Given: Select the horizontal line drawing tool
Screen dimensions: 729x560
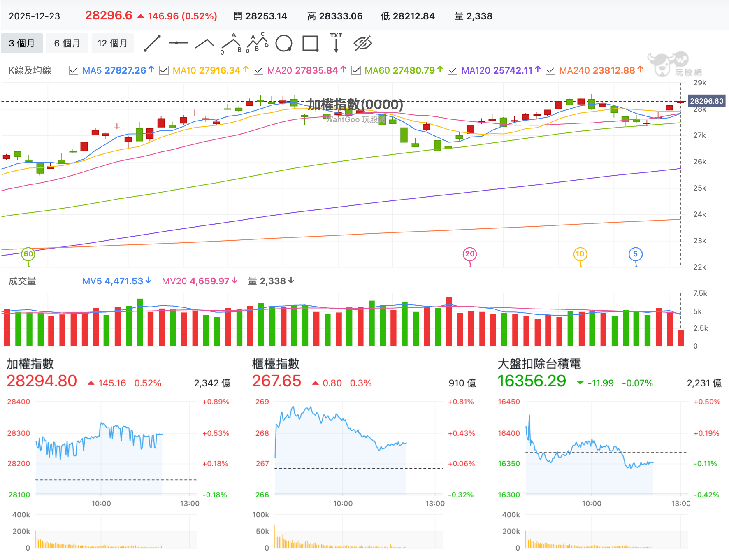Looking at the screenshot, I should (178, 43).
